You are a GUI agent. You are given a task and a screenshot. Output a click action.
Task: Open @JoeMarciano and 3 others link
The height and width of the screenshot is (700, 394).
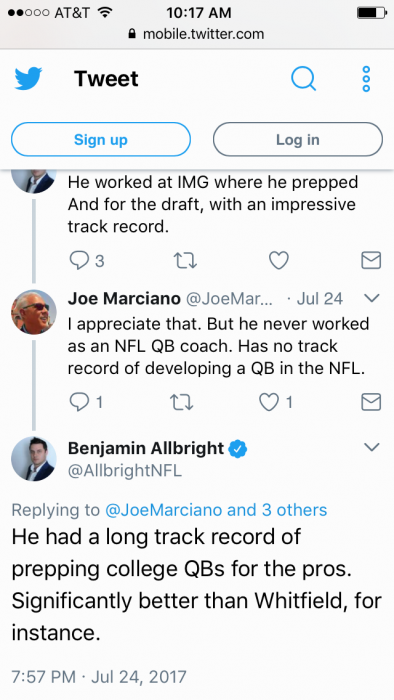[x=216, y=510]
